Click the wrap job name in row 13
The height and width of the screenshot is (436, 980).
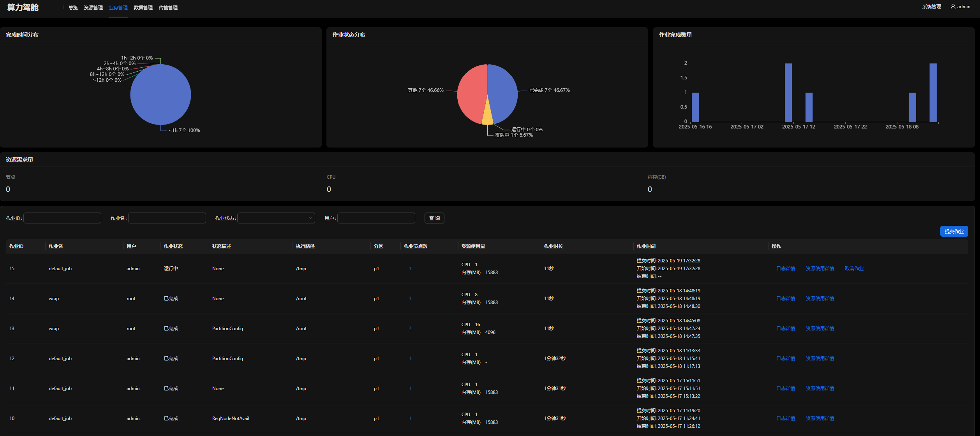[54, 329]
